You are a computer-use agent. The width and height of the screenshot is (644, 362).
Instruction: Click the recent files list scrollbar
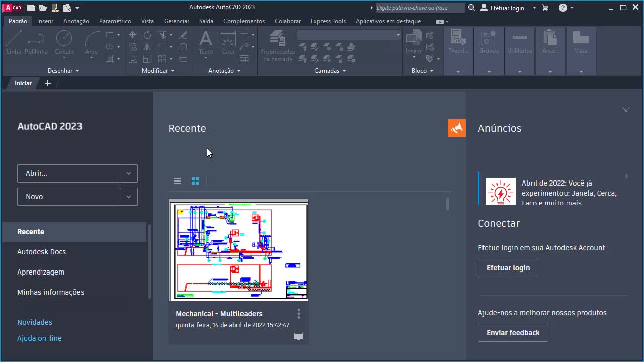[x=447, y=204]
